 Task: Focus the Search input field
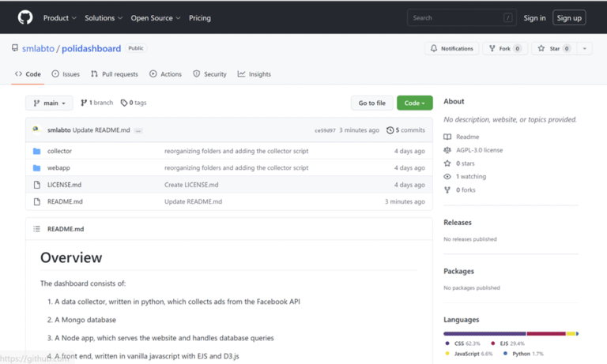click(462, 18)
